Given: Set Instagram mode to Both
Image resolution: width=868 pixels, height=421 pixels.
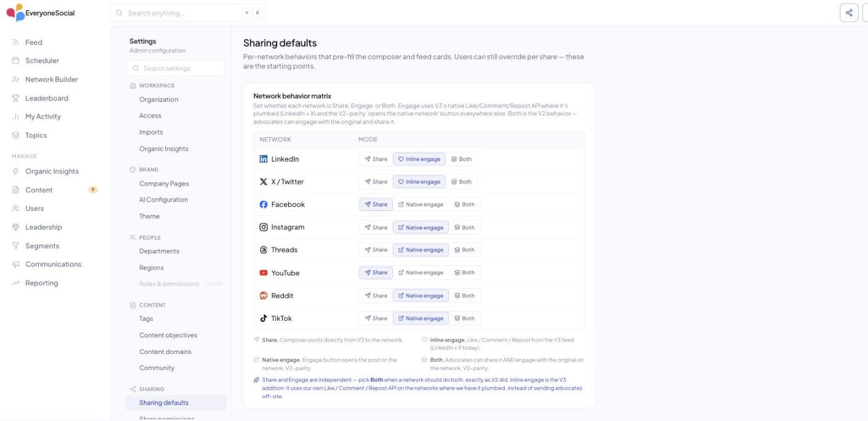Looking at the screenshot, I should coord(465,227).
